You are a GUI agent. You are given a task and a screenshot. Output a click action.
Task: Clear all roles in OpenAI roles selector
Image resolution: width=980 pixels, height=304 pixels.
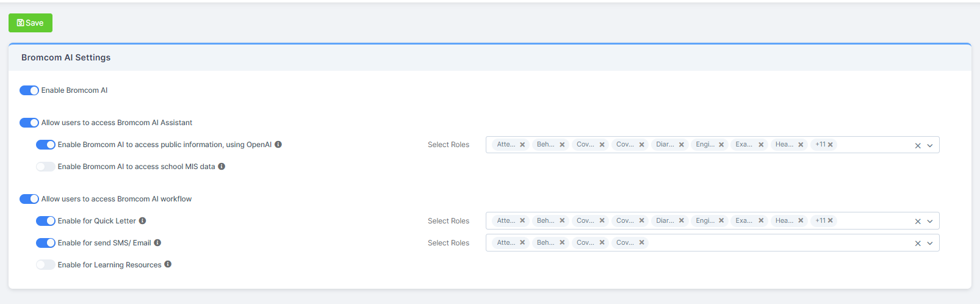pyautogui.click(x=918, y=145)
